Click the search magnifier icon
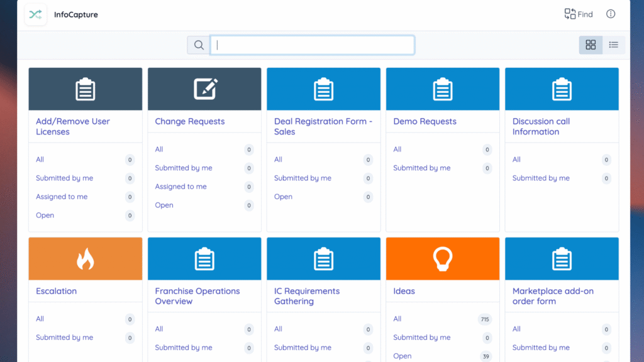Viewport: 644px width, 362px height. 199,45
